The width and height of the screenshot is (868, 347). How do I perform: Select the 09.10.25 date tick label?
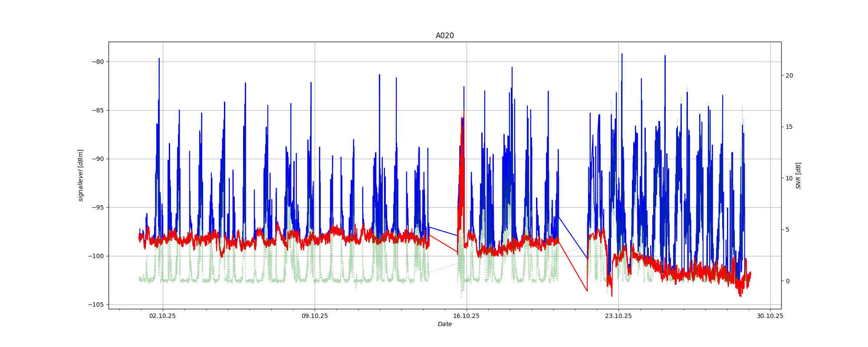point(315,316)
